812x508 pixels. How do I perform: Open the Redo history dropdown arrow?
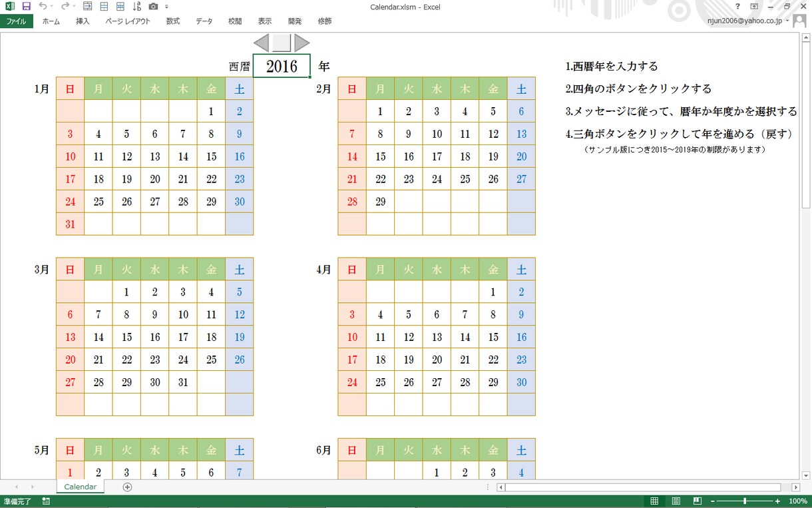73,7
